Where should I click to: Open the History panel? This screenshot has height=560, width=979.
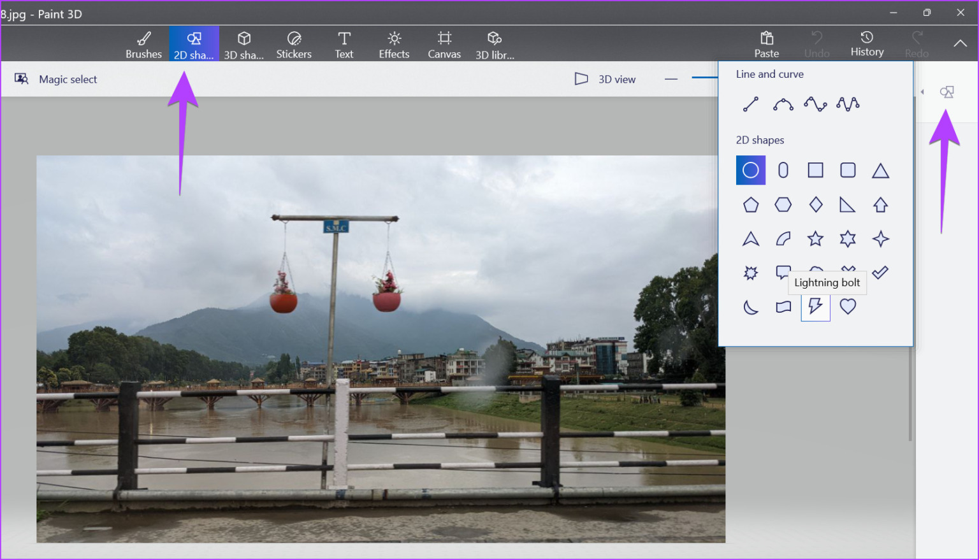pos(867,43)
